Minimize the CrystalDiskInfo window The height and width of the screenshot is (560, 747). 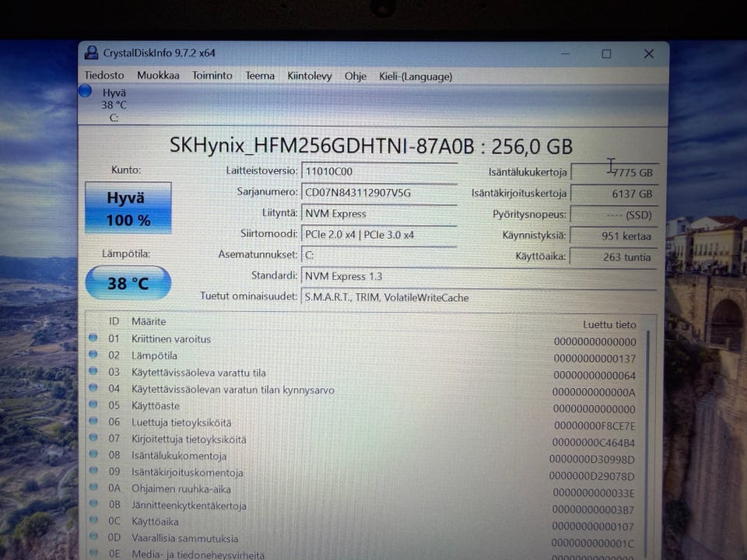(x=565, y=54)
